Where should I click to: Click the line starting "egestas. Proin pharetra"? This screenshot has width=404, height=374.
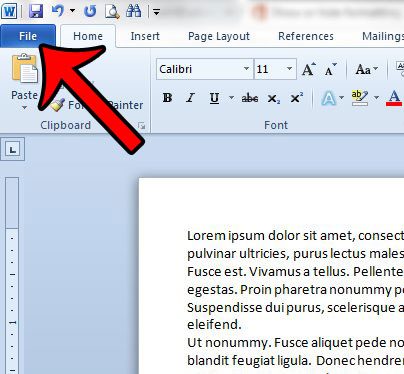(x=296, y=290)
